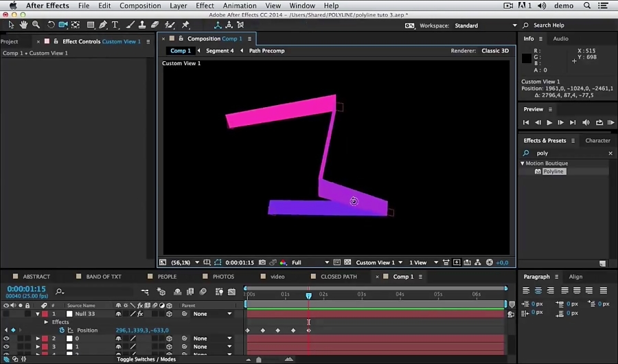Apply the Polyline effect preset
The height and width of the screenshot is (364, 618).
[553, 172]
